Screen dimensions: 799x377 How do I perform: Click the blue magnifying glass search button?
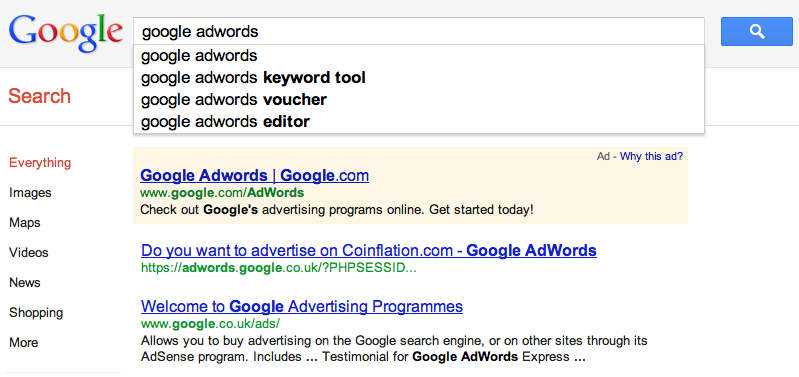click(x=757, y=32)
